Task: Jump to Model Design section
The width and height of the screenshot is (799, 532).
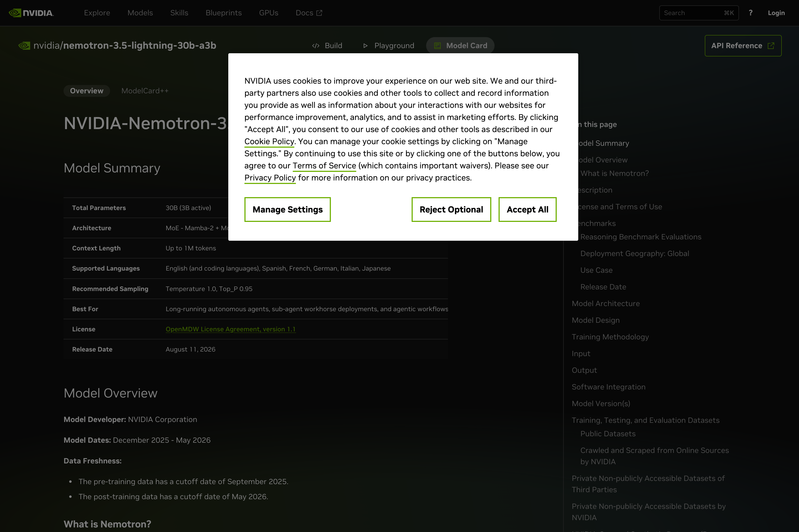Action: [x=595, y=320]
